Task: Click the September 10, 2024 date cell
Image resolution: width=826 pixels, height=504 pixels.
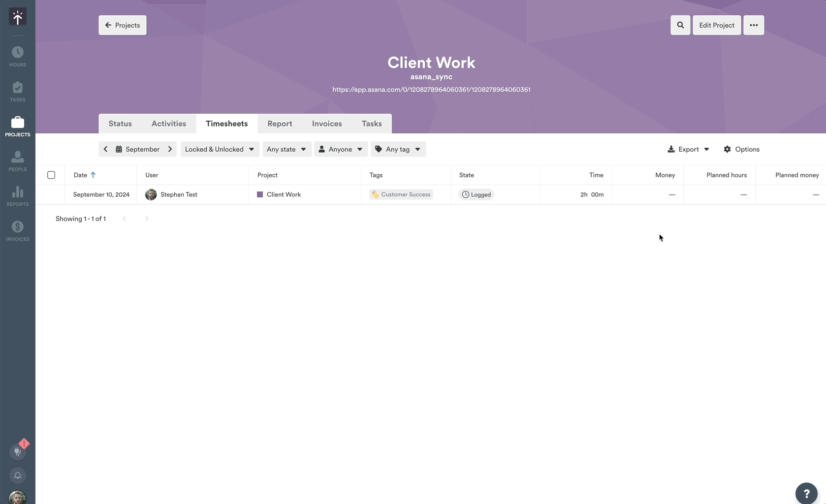Action: [101, 194]
